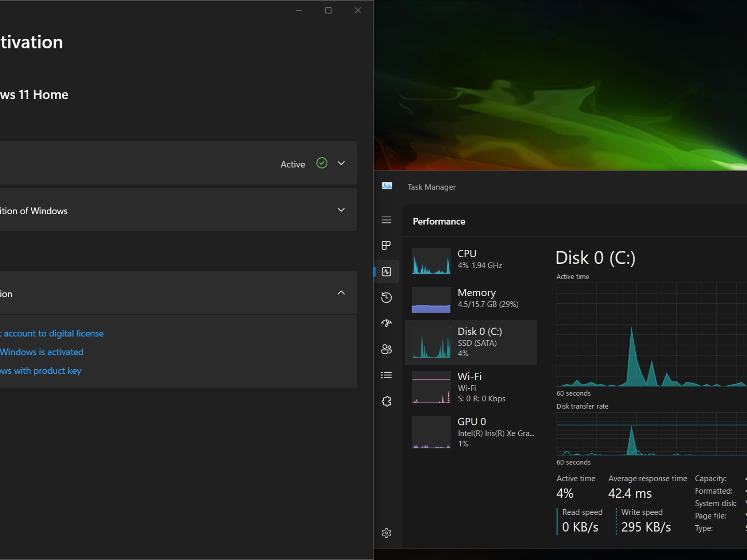The width and height of the screenshot is (747, 560).
Task: Switch to the Processes page icon
Action: click(386, 245)
